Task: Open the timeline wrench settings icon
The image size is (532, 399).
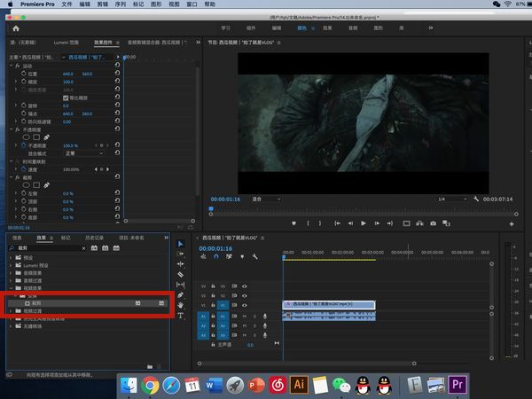Action: click(x=255, y=257)
